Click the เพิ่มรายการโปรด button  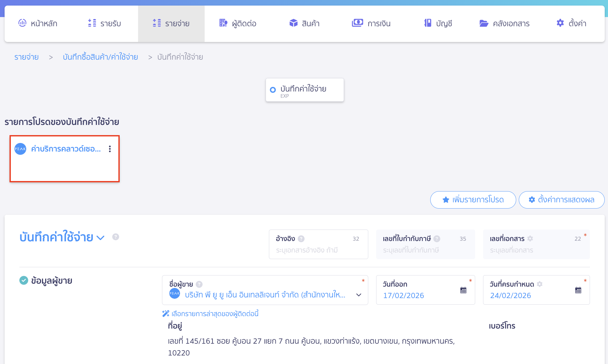(473, 200)
